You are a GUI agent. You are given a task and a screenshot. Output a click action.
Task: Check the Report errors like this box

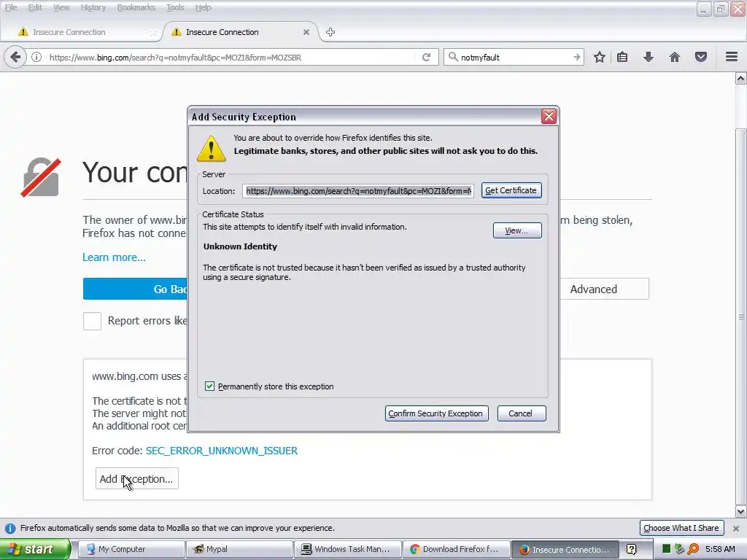(92, 321)
